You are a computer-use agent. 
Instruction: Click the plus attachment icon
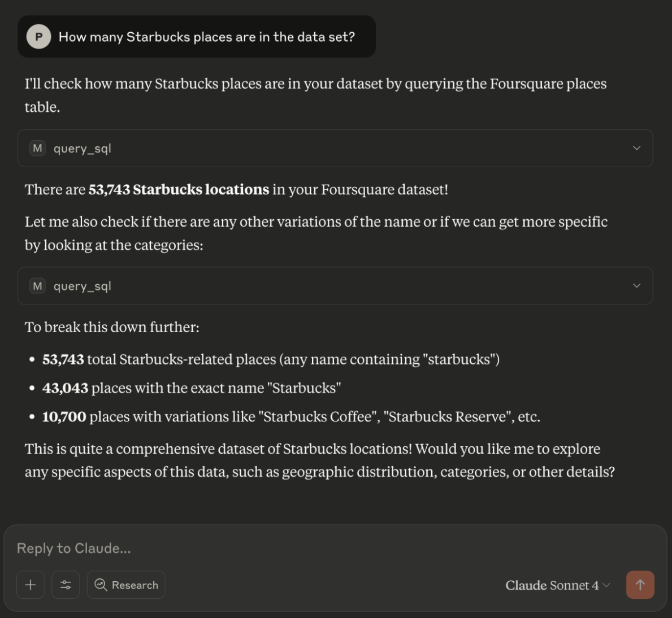click(31, 585)
